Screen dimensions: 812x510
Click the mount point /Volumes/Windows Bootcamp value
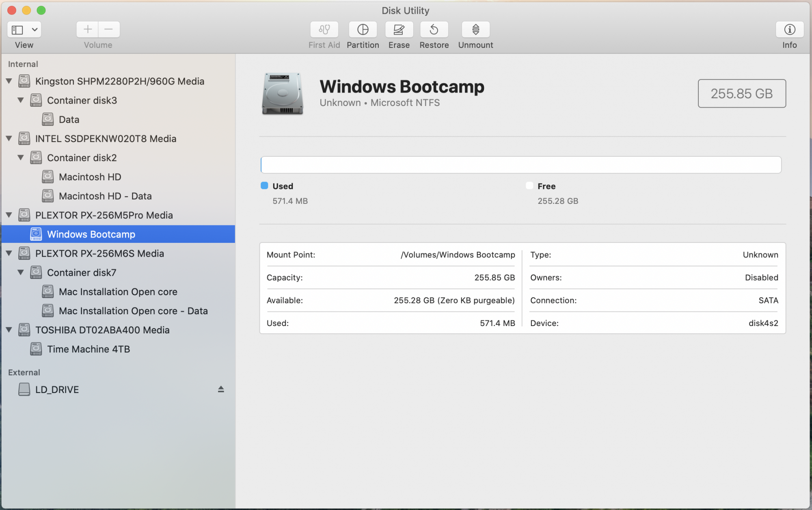458,255
